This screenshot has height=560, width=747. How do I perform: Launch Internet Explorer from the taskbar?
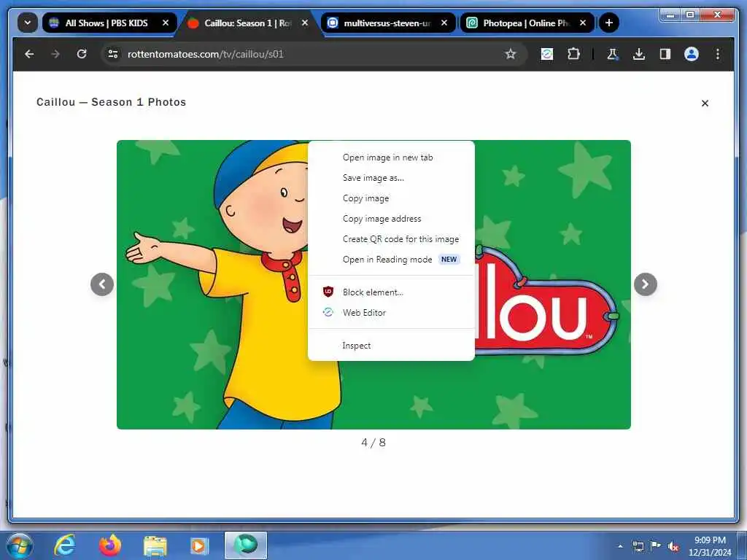point(64,545)
